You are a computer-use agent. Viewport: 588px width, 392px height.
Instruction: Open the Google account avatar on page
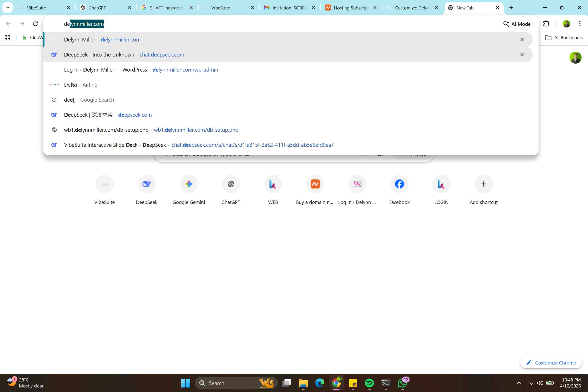[x=575, y=58]
